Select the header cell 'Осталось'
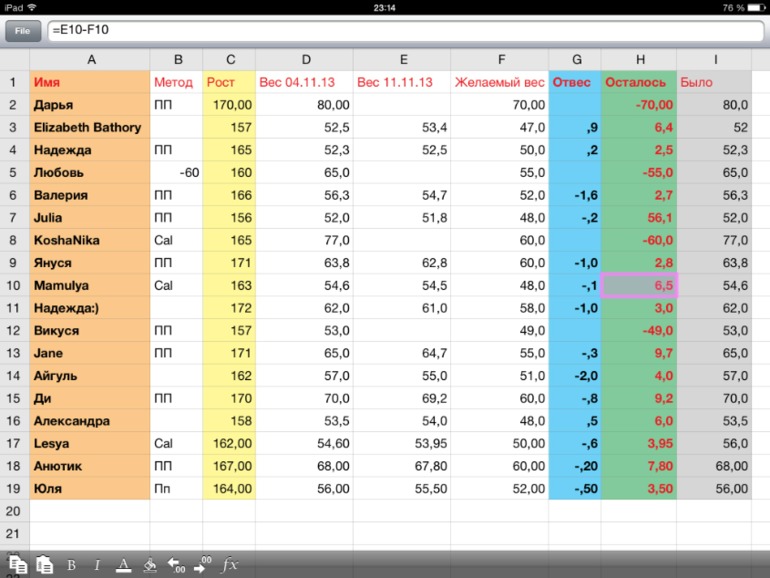The image size is (770, 578). click(x=639, y=82)
